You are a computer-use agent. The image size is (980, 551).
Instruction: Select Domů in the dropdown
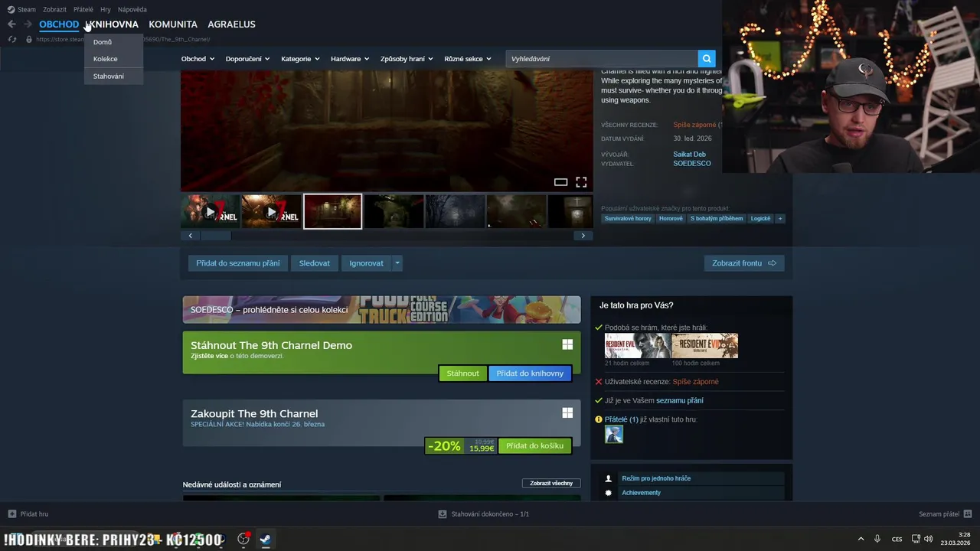tap(113, 42)
